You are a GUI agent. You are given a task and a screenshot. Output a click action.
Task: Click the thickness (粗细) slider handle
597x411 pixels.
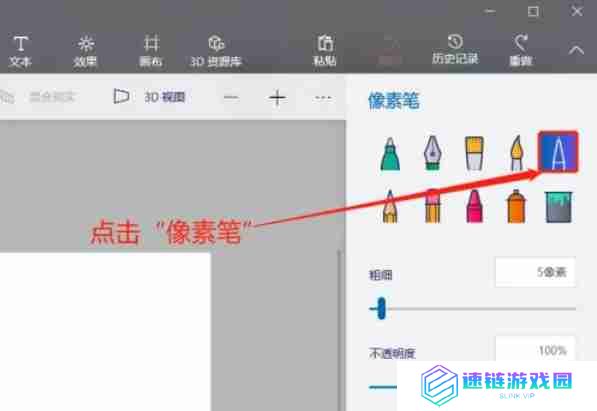tap(381, 308)
